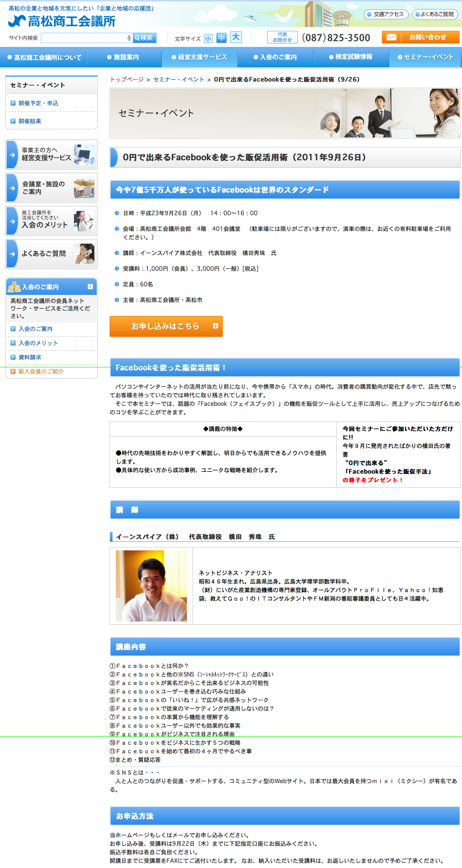Click arrow icon beside 資料請求
Viewport: 462px width, 868px height.
click(x=13, y=357)
